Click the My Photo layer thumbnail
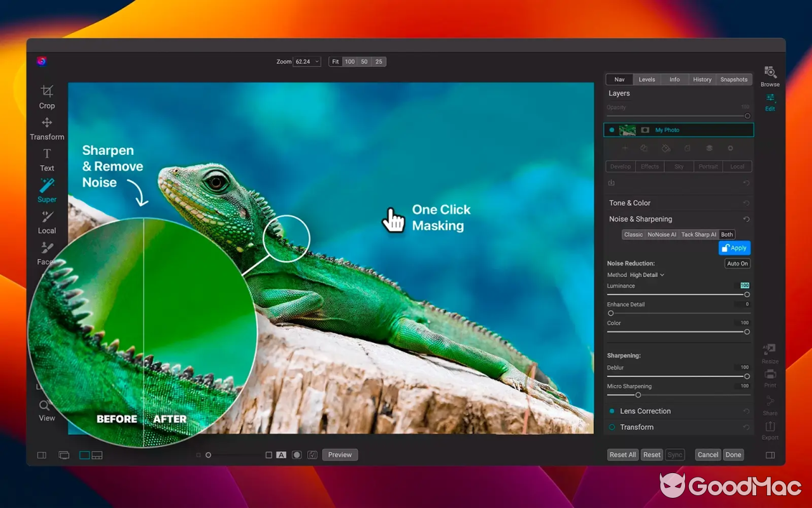 click(627, 130)
